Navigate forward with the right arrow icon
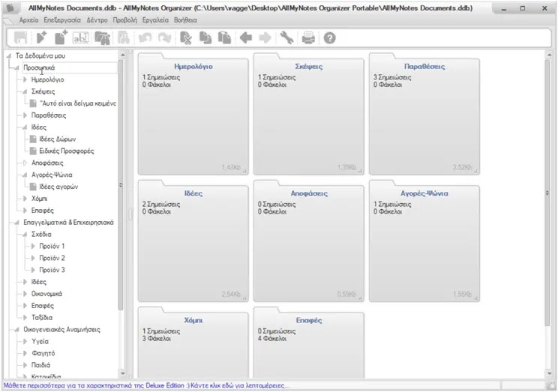The height and width of the screenshot is (392, 558). pos(265,37)
